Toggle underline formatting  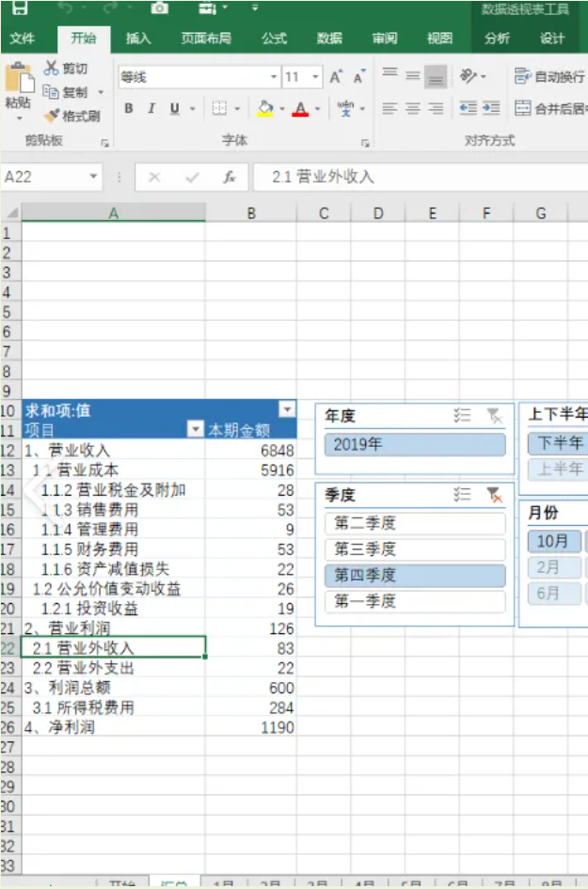click(x=175, y=108)
